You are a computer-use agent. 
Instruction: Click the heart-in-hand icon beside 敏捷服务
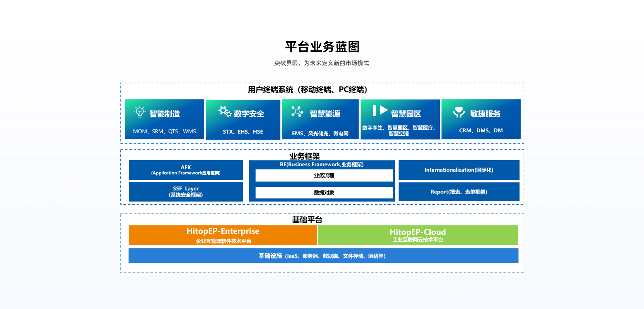459,112
